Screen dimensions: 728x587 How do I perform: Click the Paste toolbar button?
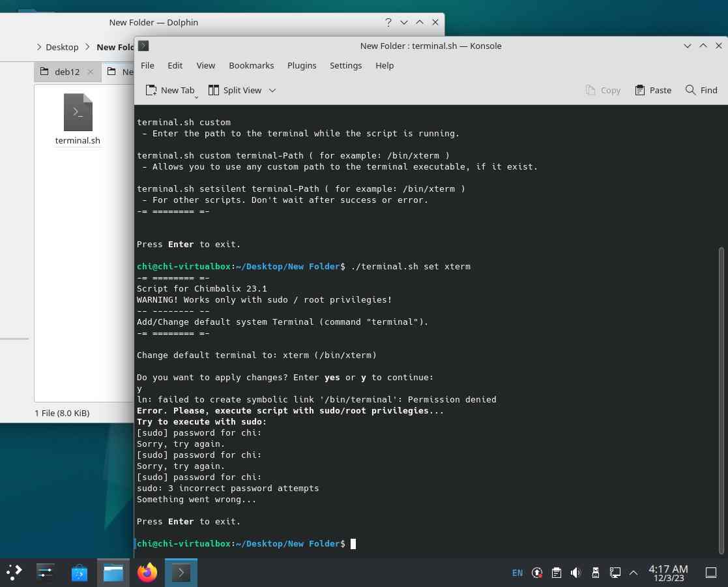pos(653,90)
